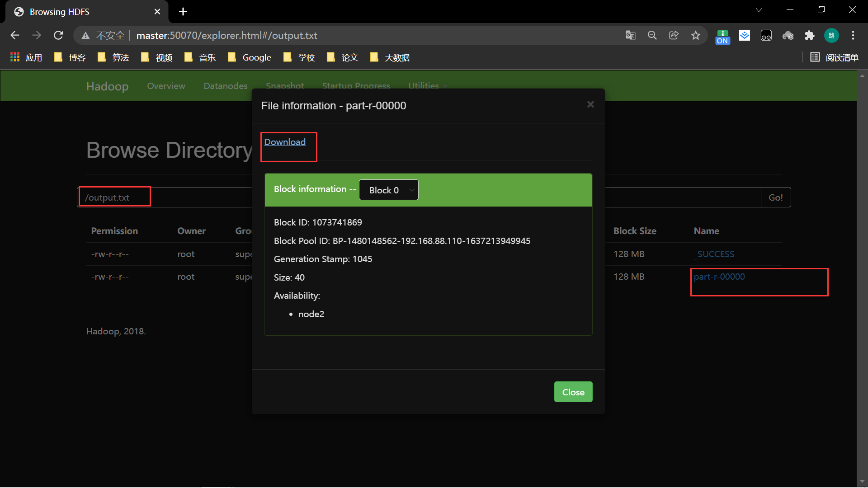The image size is (868, 488).
Task: Click the translate page icon
Action: pos(630,35)
